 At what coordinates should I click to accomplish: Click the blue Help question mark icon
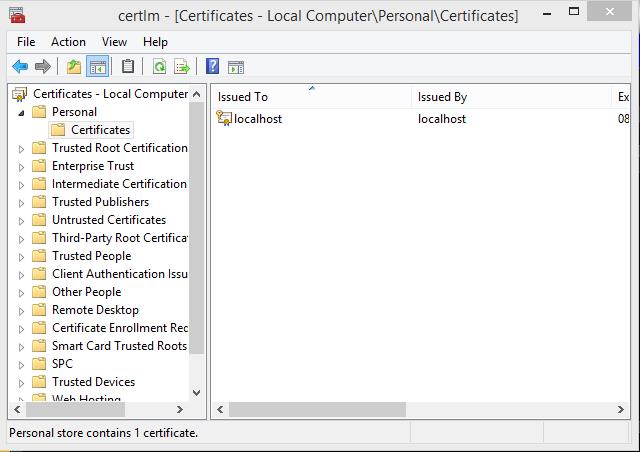(x=212, y=67)
